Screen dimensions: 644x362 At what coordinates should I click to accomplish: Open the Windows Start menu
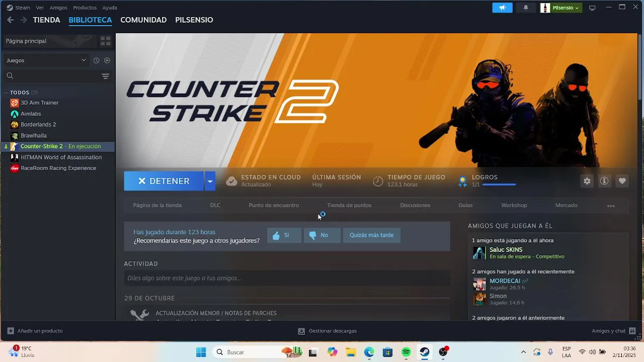201,352
